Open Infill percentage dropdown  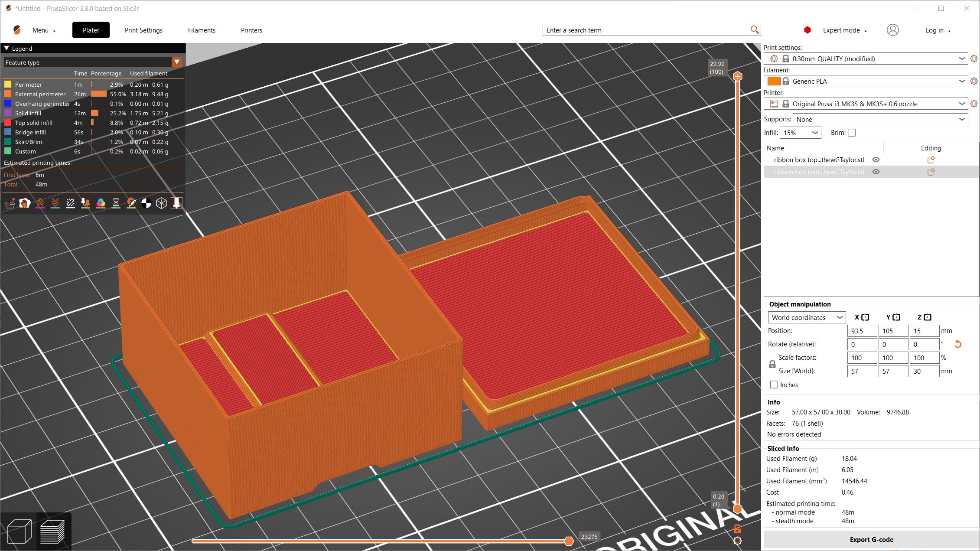coord(800,133)
